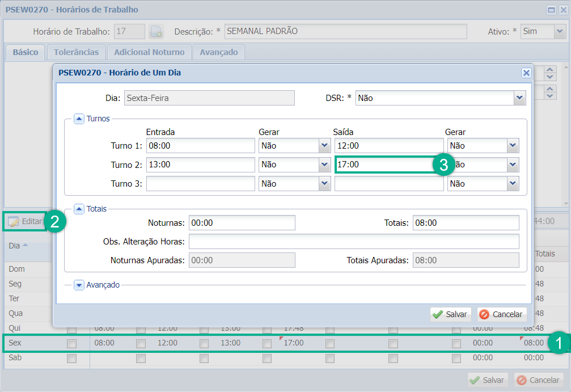Click the pencil Editar icon
Viewport: 571px width, 392px height.
click(14, 222)
